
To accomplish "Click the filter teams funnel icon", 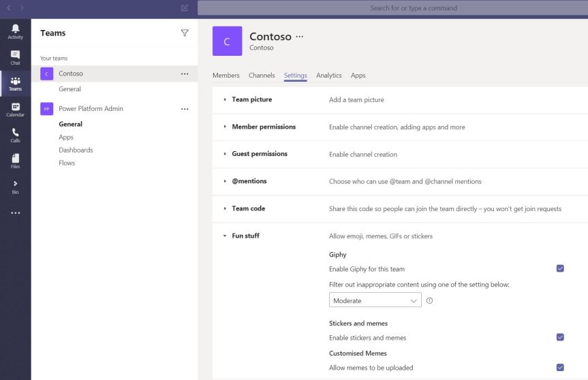I will point(185,33).
